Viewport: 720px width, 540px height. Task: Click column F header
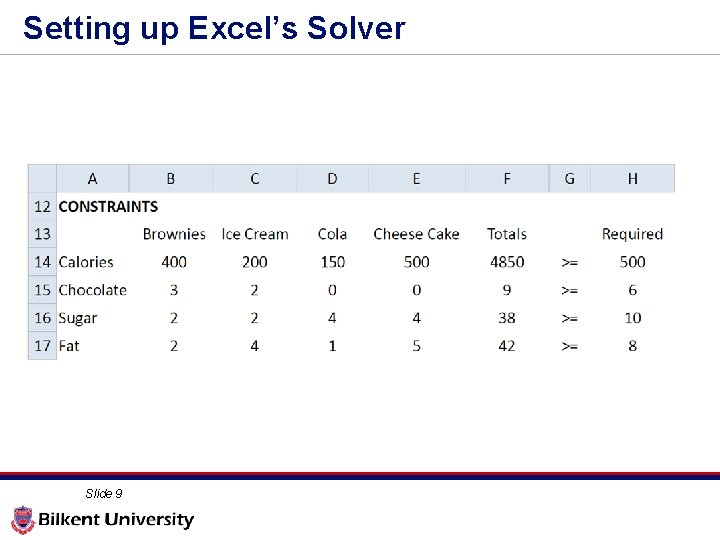507,179
